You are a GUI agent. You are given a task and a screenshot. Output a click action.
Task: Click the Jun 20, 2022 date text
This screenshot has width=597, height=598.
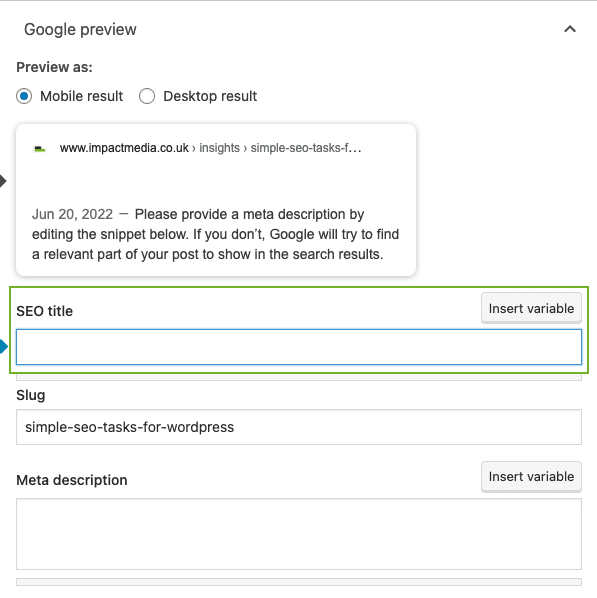(x=72, y=214)
